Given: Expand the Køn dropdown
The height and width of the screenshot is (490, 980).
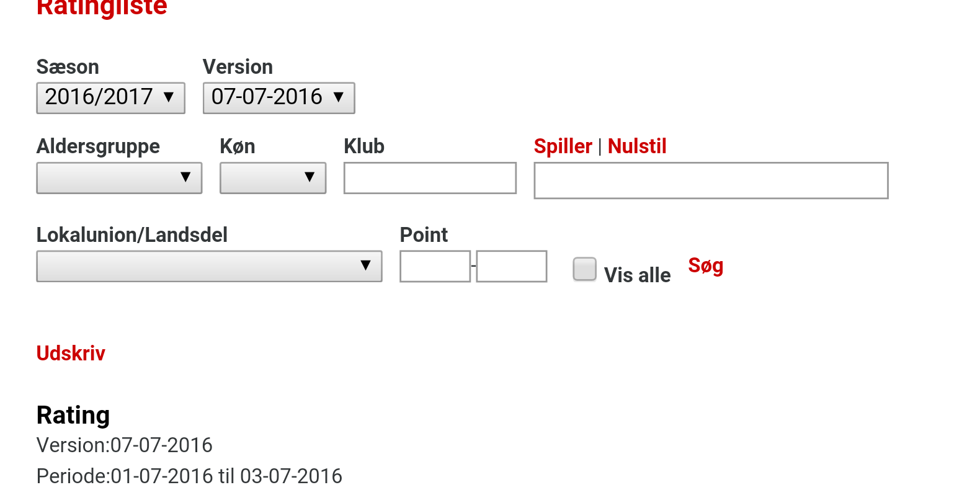Looking at the screenshot, I should (273, 178).
